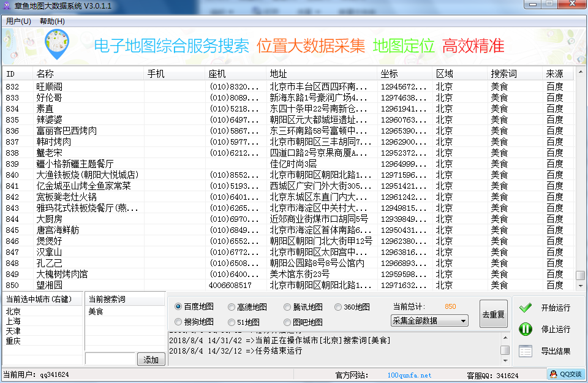Sort by the 坐标 column header

point(405,74)
